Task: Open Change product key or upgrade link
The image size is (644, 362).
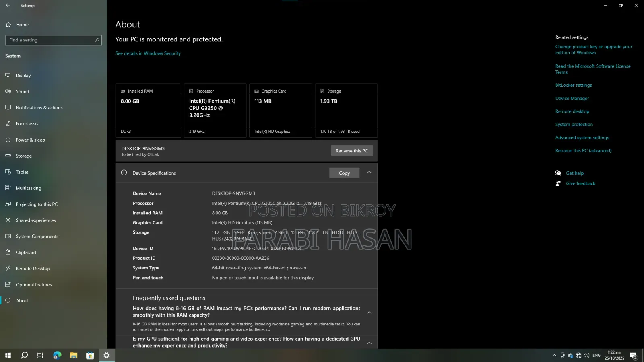Action: [x=594, y=50]
